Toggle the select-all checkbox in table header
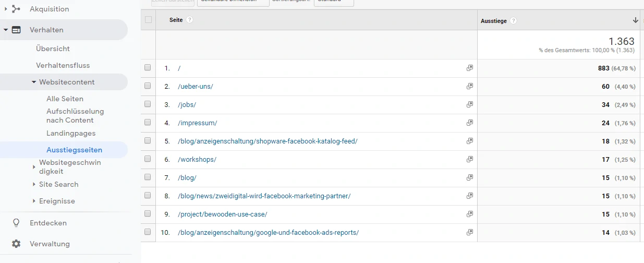Screen dimensions: 644x263 (x=148, y=20)
